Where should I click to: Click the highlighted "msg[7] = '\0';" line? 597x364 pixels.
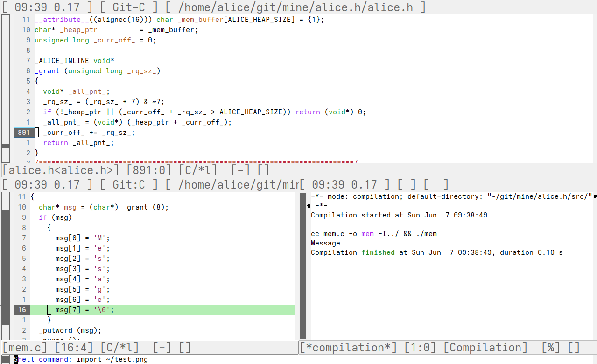163,310
